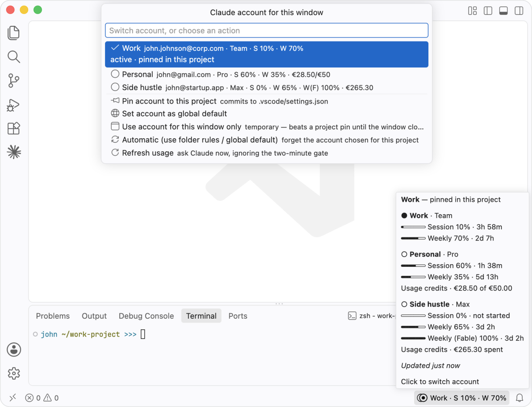Image resolution: width=532 pixels, height=407 pixels.
Task: Click Personal Weekly 35% usage bar
Action: pos(413,277)
